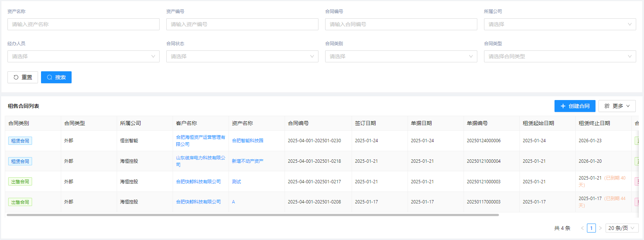
Task: Click document number 20250121000004
Action: pos(484,161)
